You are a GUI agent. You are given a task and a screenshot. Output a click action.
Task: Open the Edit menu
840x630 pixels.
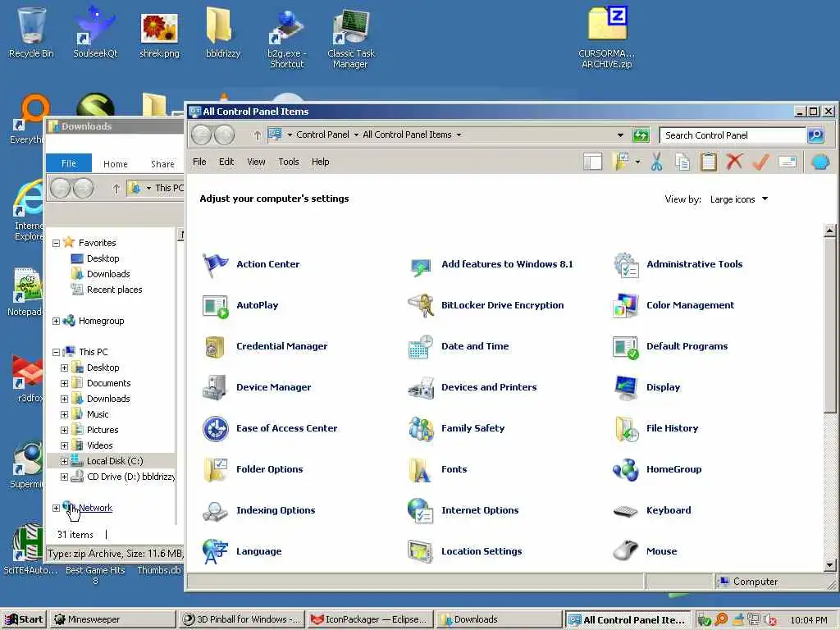pyautogui.click(x=226, y=162)
